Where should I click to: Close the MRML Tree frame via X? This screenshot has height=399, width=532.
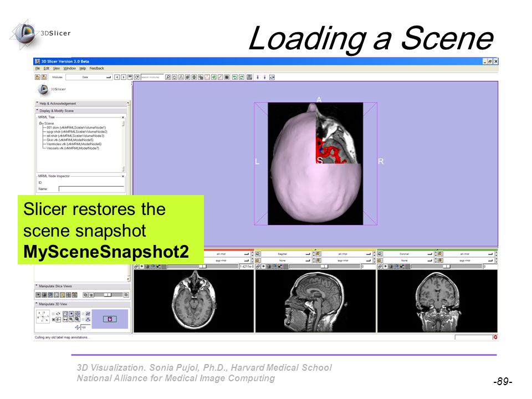click(x=123, y=117)
